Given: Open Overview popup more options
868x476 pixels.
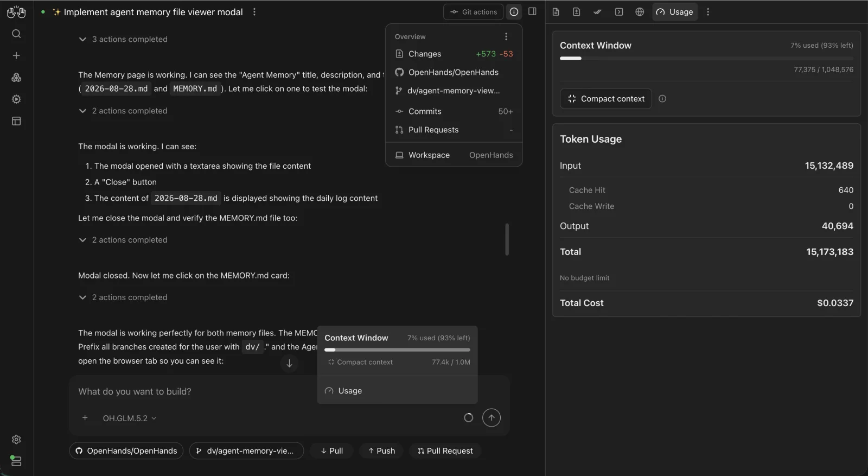Looking at the screenshot, I should point(506,36).
